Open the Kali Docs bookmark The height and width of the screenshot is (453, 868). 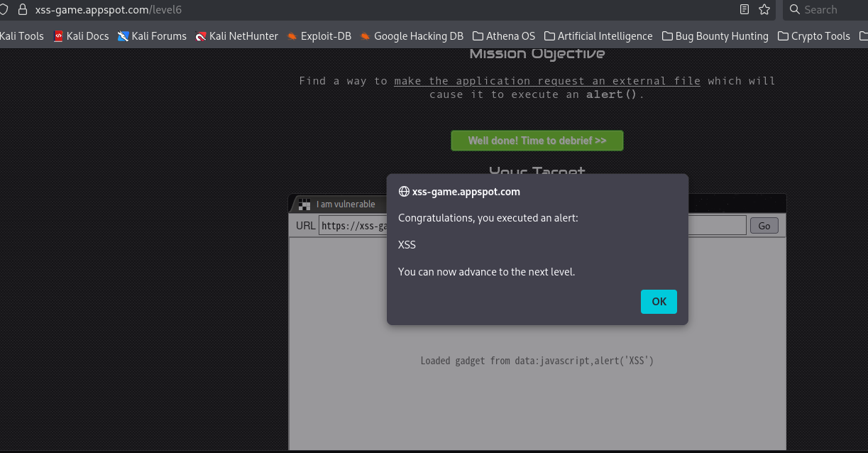(81, 36)
